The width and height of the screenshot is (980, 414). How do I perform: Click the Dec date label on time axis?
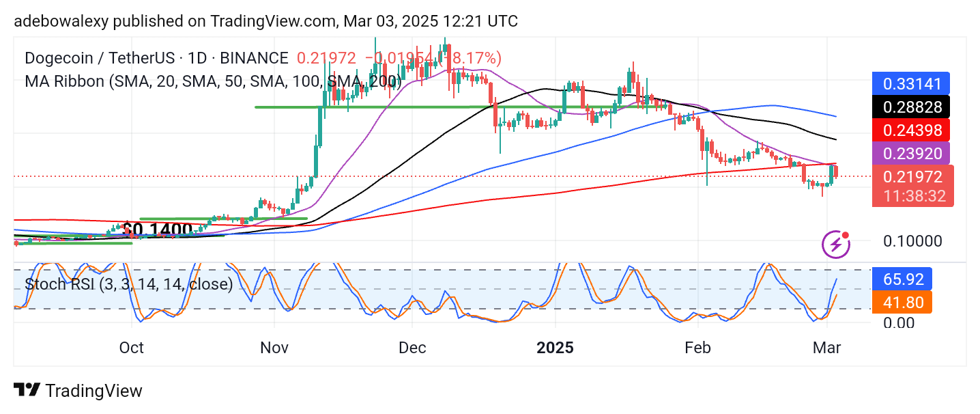413,348
